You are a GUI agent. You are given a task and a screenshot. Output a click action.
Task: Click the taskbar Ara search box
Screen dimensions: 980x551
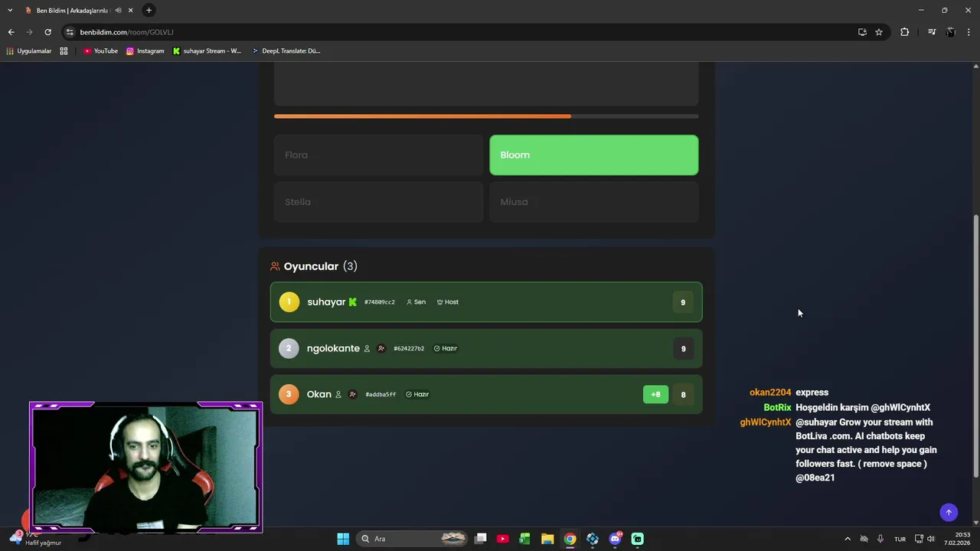(413, 539)
